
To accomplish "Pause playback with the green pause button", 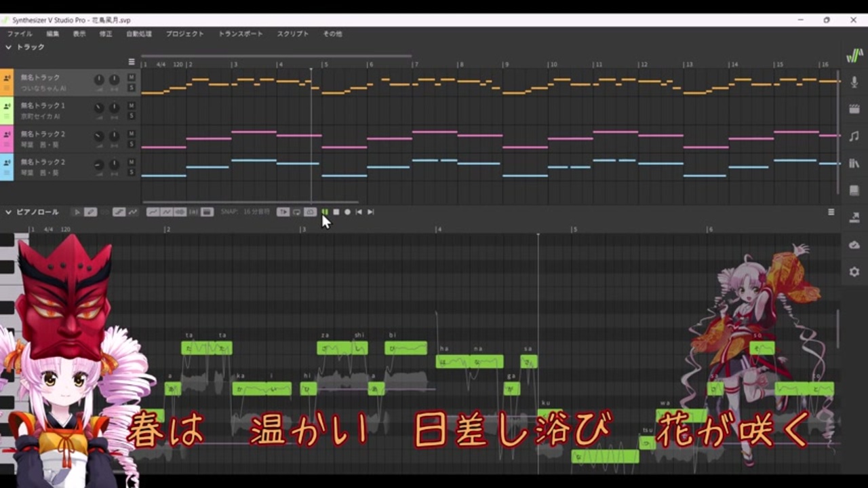I will (x=325, y=212).
